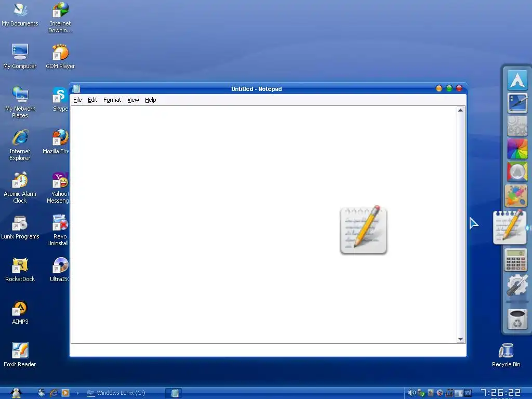This screenshot has width=532, height=399.
Task: Launch the Foxit Reader shortcut
Action: pos(20,355)
